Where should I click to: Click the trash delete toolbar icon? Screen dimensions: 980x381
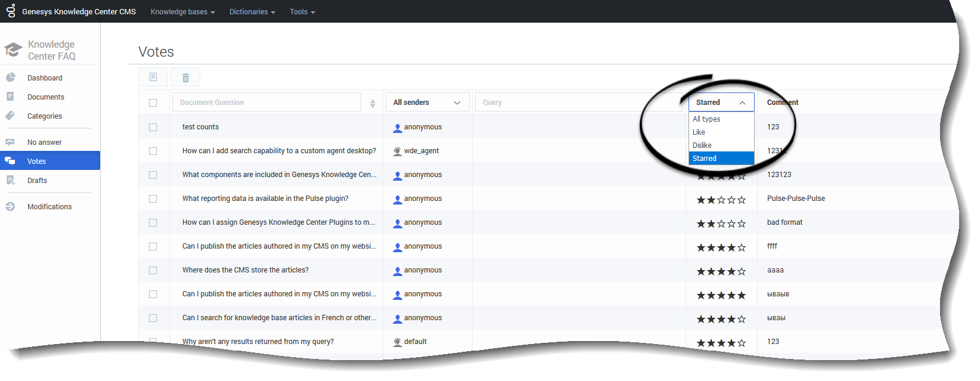pos(185,78)
